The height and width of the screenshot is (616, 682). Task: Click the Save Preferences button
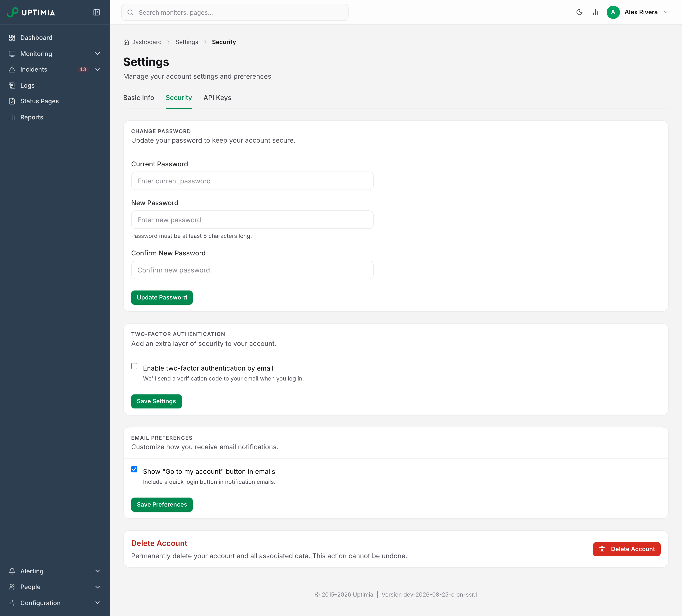pos(162,505)
